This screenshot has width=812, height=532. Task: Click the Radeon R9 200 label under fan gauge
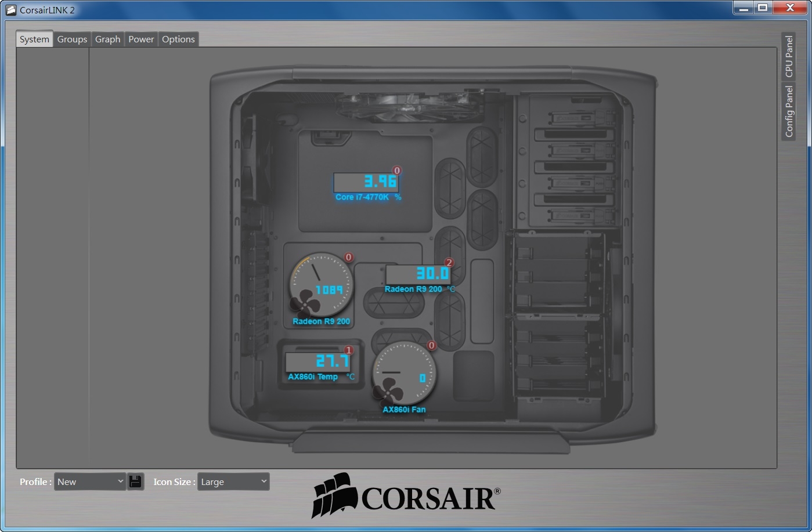click(x=322, y=321)
